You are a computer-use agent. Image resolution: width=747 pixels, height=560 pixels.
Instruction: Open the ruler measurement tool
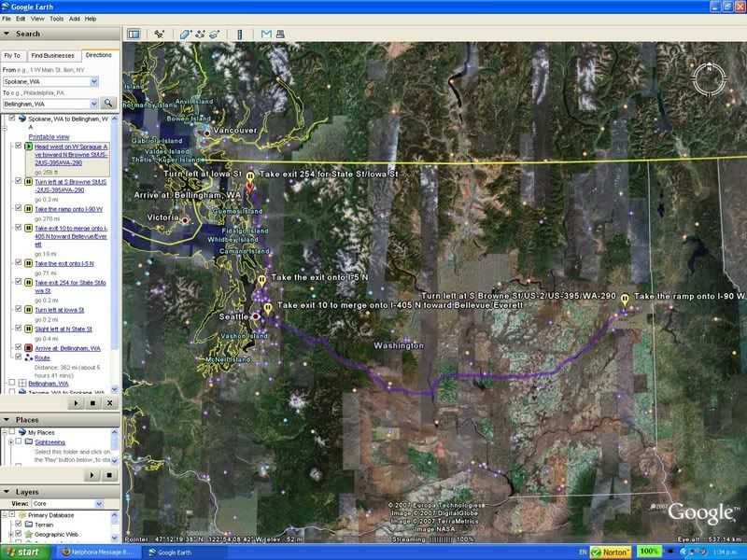(240, 35)
